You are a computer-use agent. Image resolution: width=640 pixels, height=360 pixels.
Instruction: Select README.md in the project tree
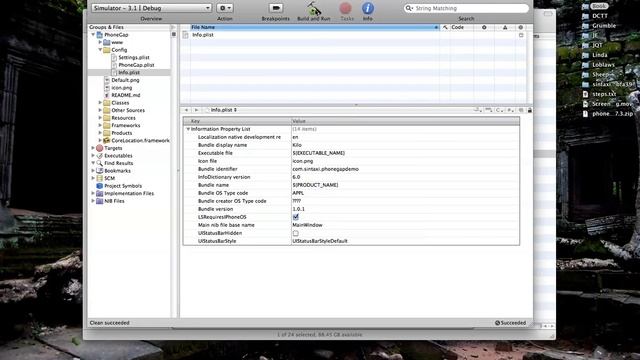click(x=125, y=95)
